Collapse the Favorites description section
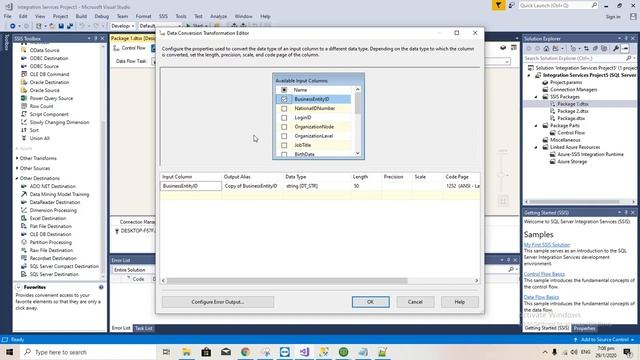Screen dimensions: 640x360 [x=18, y=287]
